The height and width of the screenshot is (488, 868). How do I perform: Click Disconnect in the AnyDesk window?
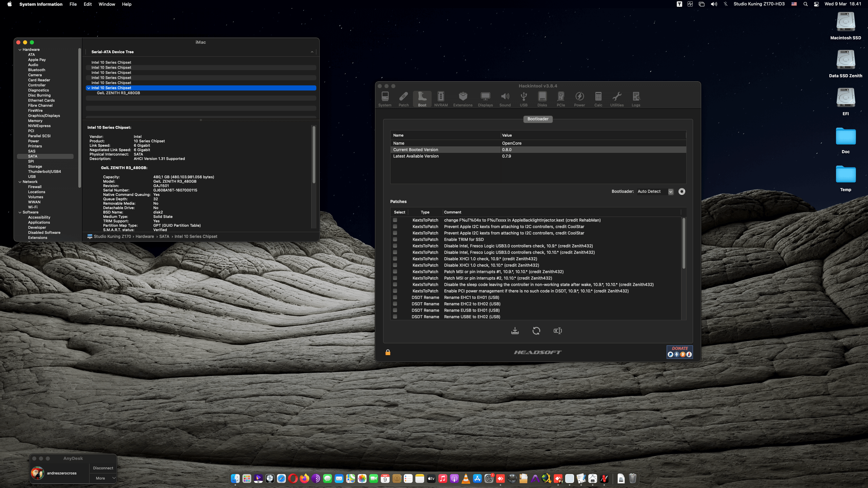pos(103,468)
